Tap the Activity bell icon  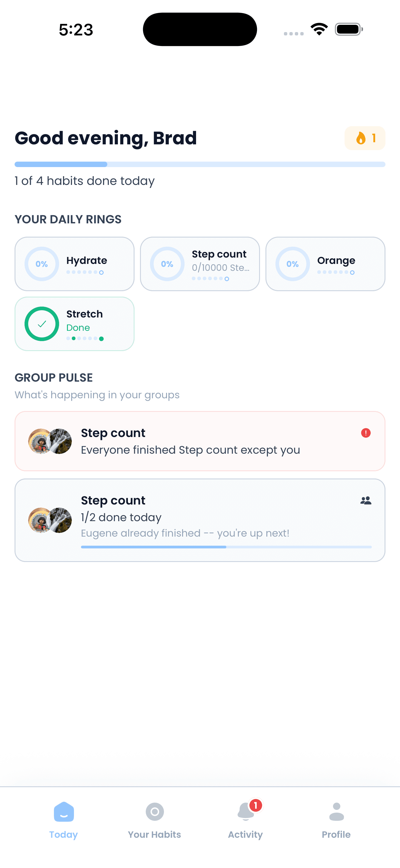(x=245, y=811)
